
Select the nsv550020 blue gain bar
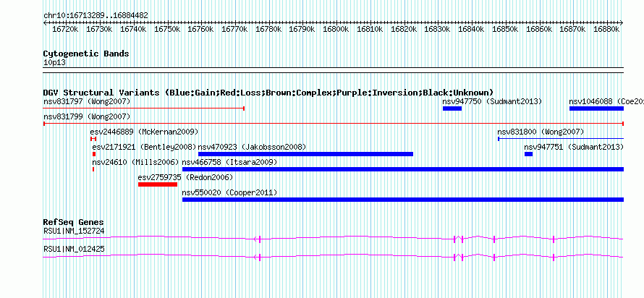click(x=403, y=200)
